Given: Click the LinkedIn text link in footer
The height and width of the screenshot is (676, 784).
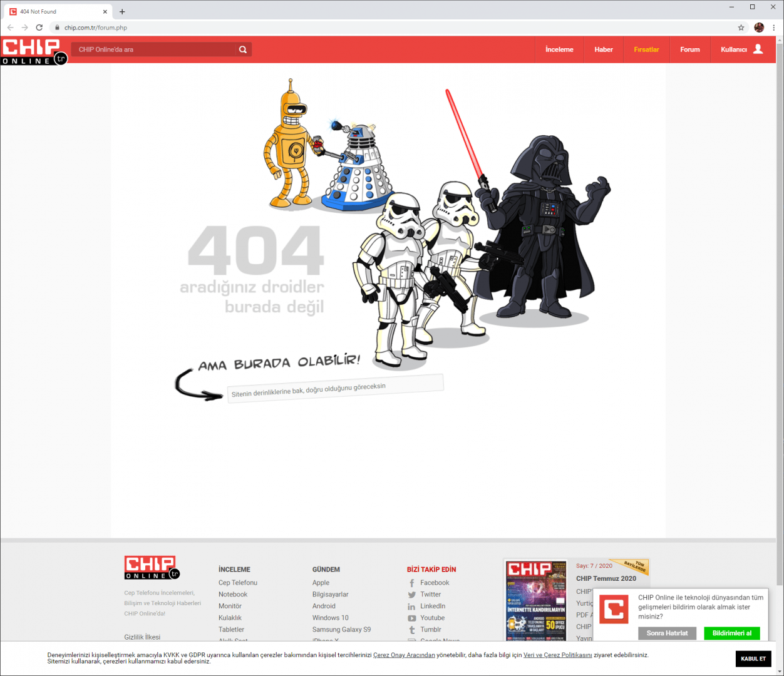Looking at the screenshot, I should tap(433, 606).
